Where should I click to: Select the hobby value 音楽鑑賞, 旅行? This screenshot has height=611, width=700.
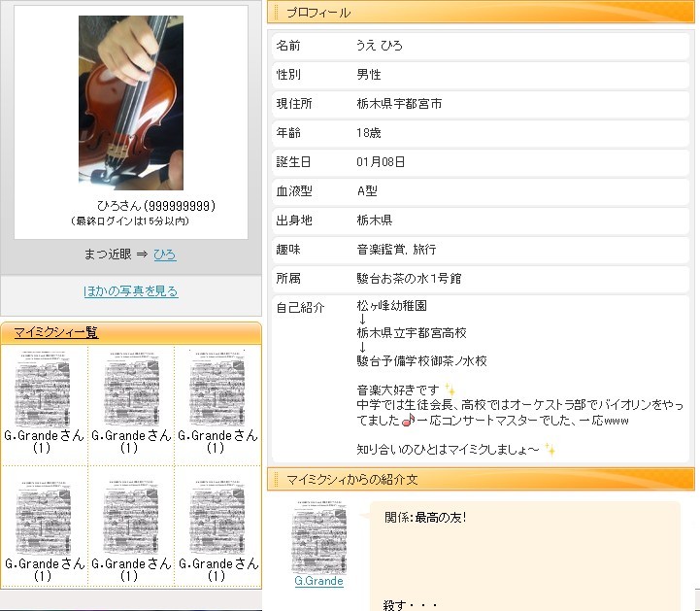[x=396, y=250]
